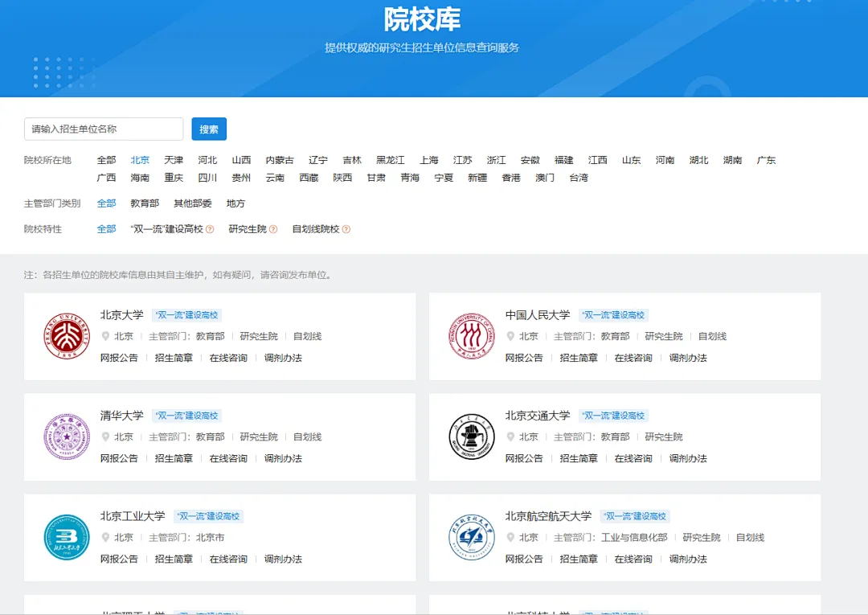Image resolution: width=868 pixels, height=615 pixels.
Task: Filter by "双一流"建设高校 feature
Action: (167, 229)
